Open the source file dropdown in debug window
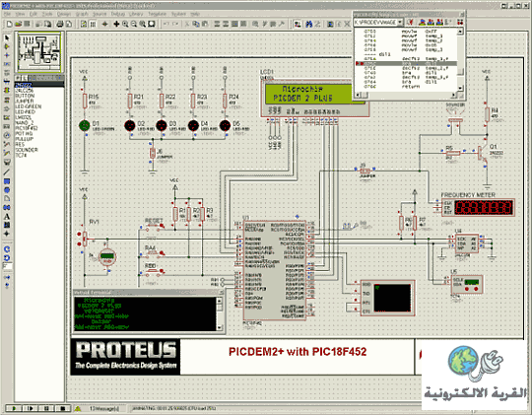This screenshot has height=415, width=532. pos(400,23)
